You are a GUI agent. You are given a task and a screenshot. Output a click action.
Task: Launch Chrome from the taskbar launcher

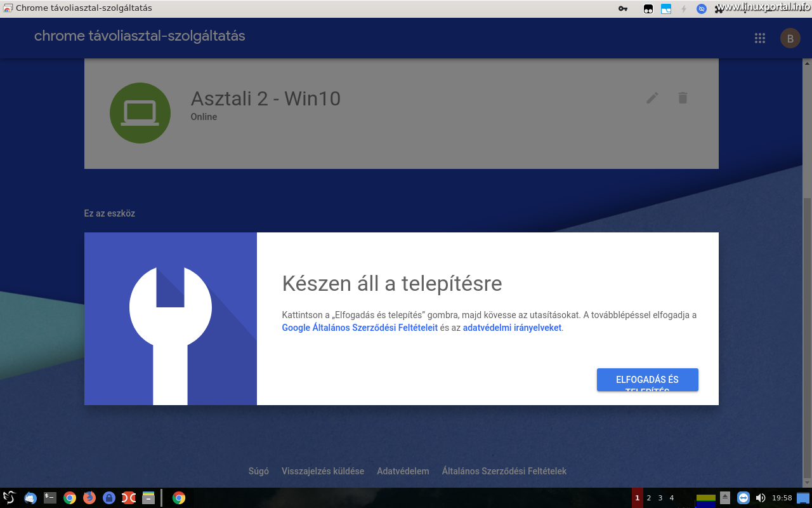pos(70,498)
